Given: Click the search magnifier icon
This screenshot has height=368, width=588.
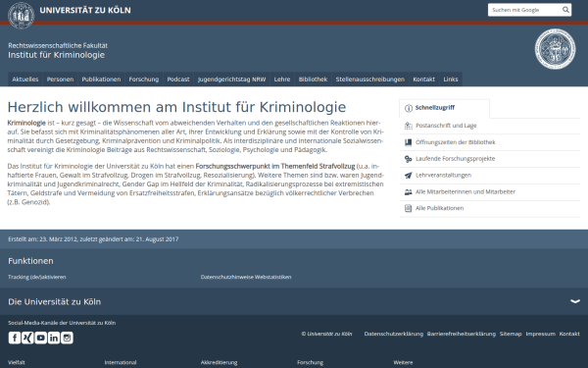Looking at the screenshot, I should (565, 10).
